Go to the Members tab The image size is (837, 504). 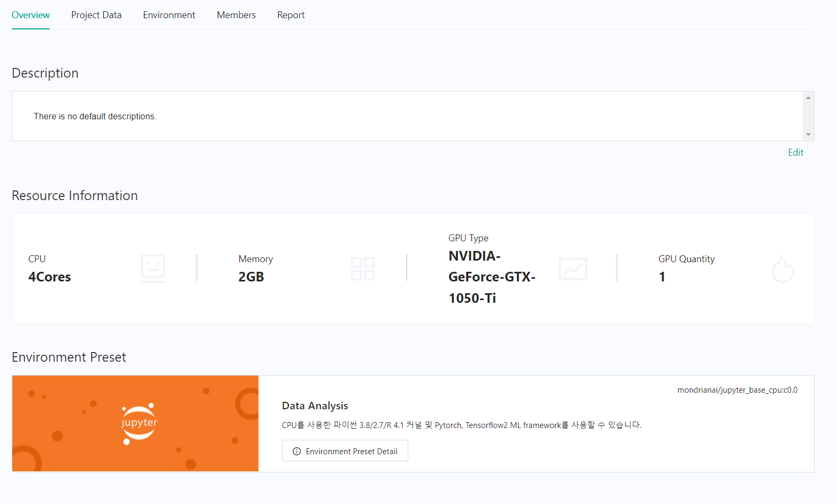(236, 15)
